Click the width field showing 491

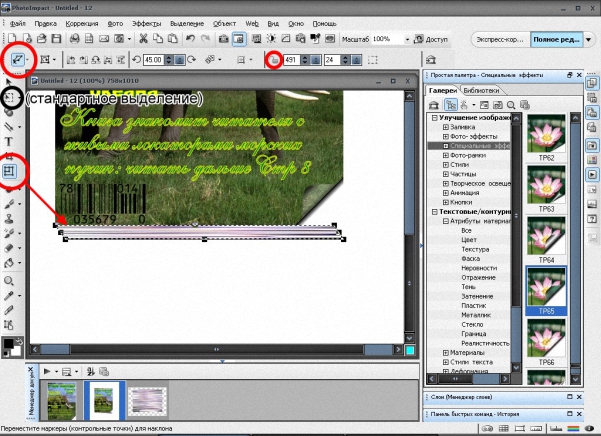(292, 60)
